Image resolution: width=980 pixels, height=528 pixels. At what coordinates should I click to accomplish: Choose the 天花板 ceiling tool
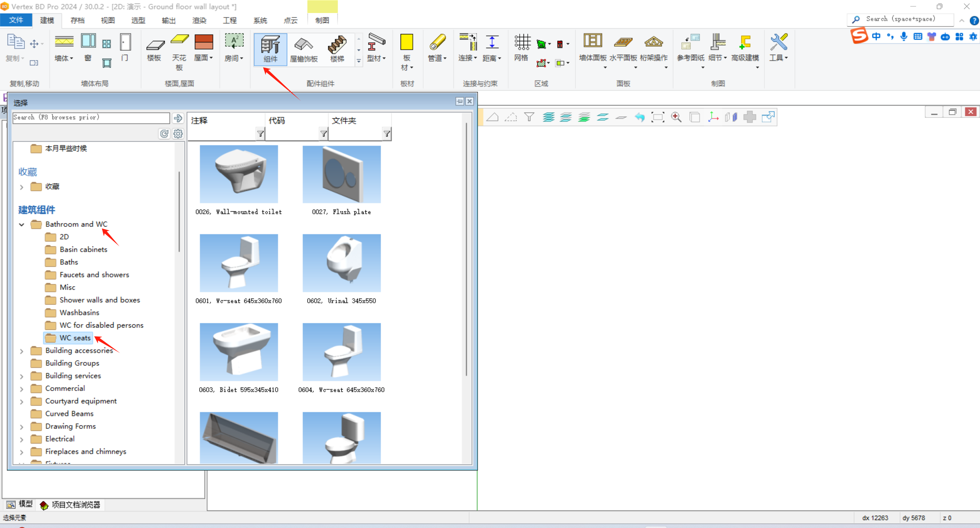pos(179,52)
